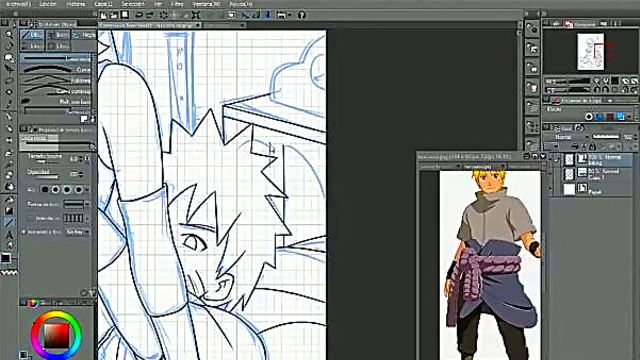Open the layer blend mode Normal dropdown

pos(569,137)
